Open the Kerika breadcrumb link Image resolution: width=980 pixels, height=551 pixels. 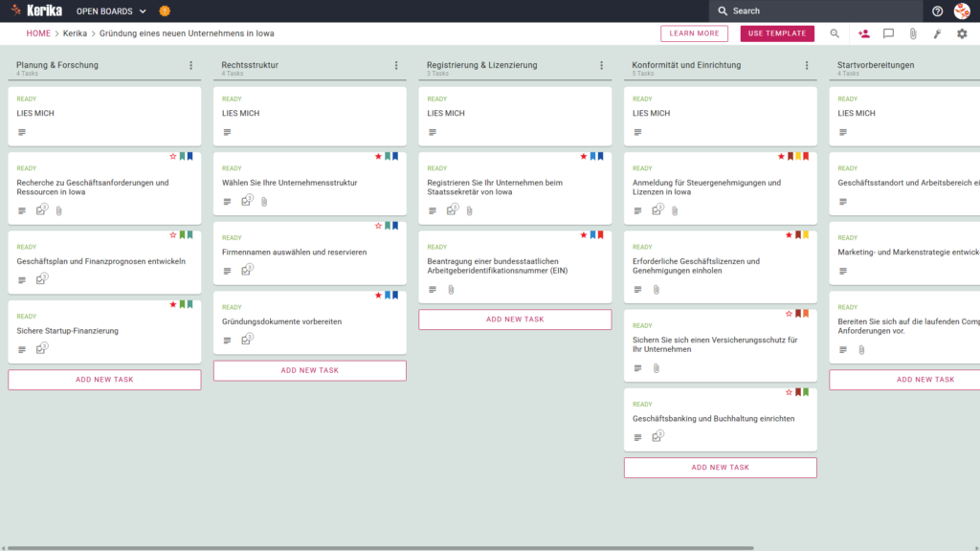(x=75, y=33)
